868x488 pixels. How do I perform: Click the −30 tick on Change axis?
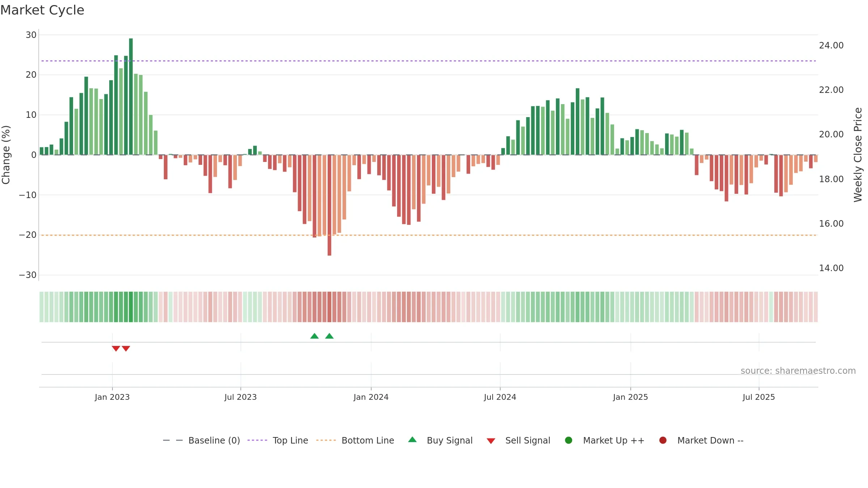(28, 275)
